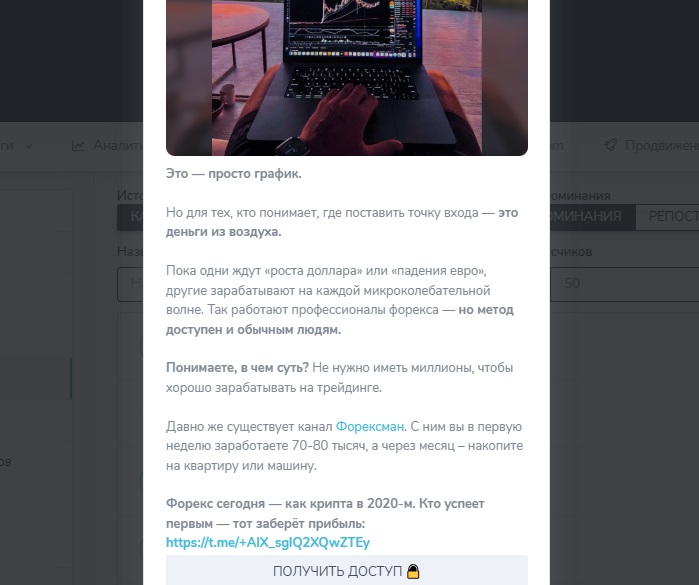Click the 'Понимаете, в чем суть?' paragraph

coord(340,377)
